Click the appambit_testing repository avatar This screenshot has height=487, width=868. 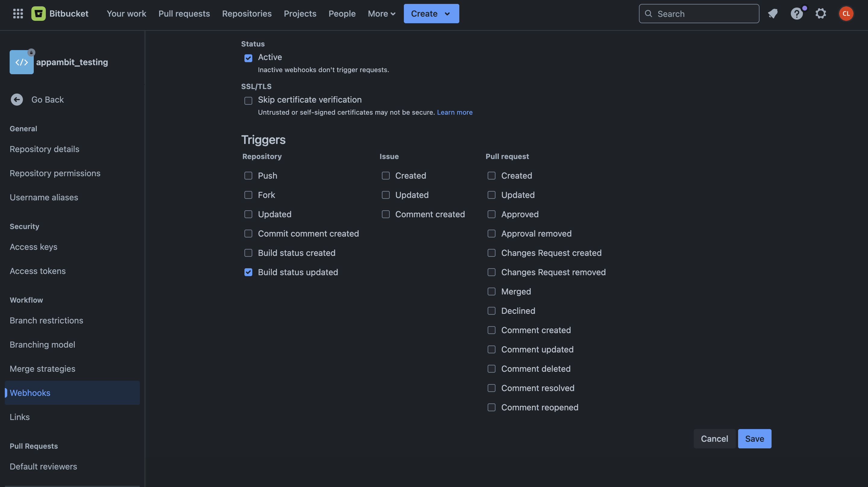pyautogui.click(x=22, y=62)
